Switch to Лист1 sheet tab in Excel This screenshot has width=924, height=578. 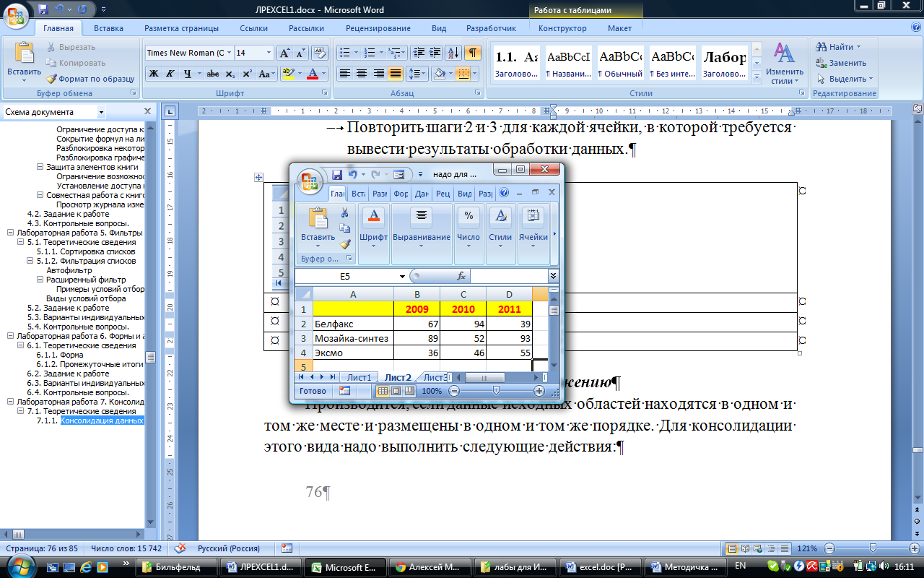(359, 377)
